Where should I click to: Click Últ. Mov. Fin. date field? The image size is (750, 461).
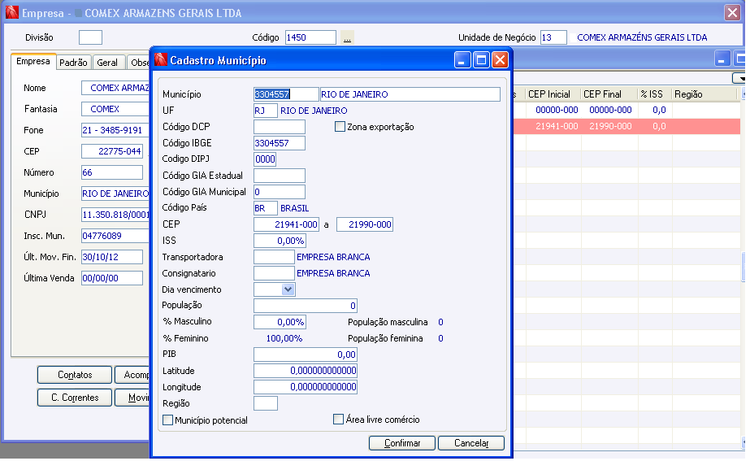[112, 257]
